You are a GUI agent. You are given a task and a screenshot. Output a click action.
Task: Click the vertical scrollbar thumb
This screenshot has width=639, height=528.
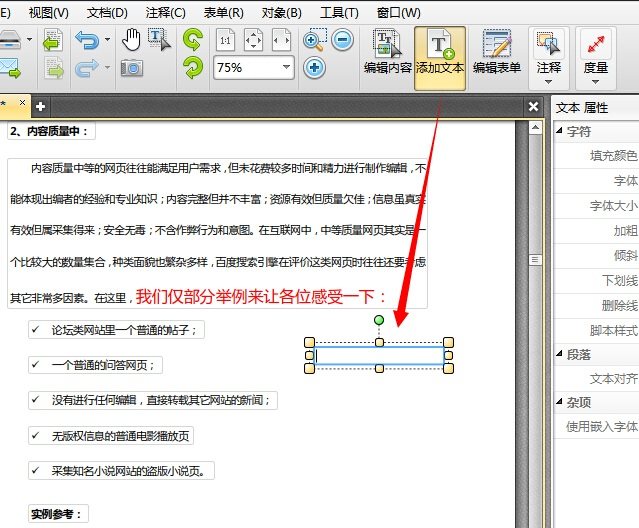click(535, 260)
